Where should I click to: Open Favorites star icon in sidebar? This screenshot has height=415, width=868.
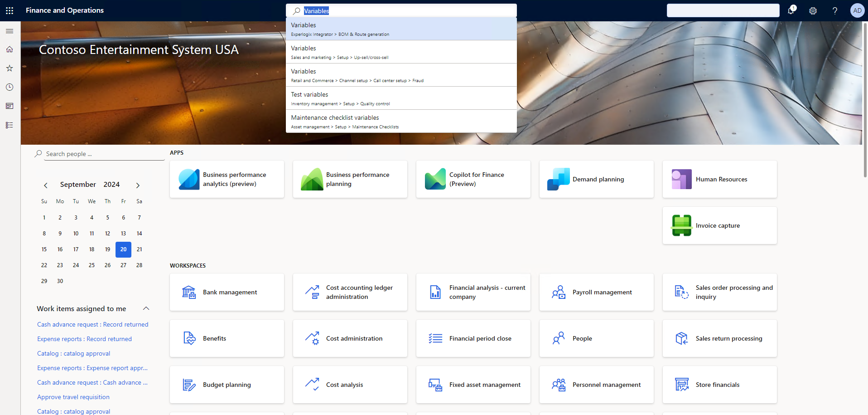point(10,68)
